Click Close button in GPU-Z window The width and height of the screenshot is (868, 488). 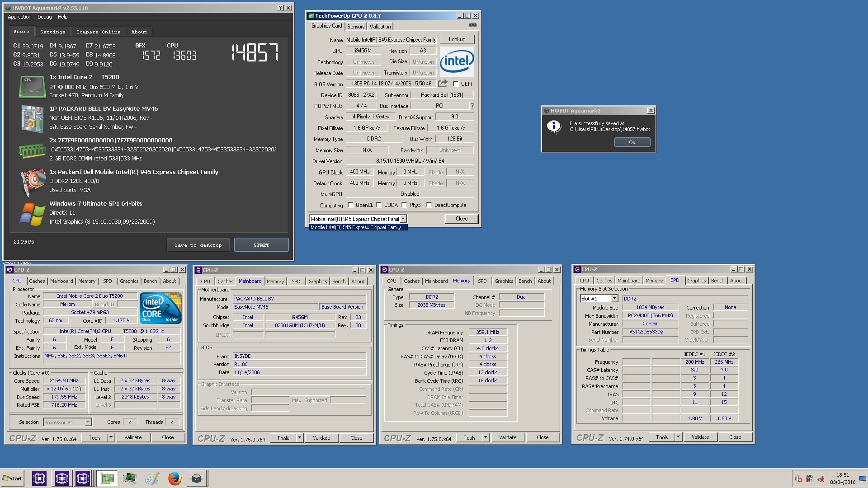(462, 219)
